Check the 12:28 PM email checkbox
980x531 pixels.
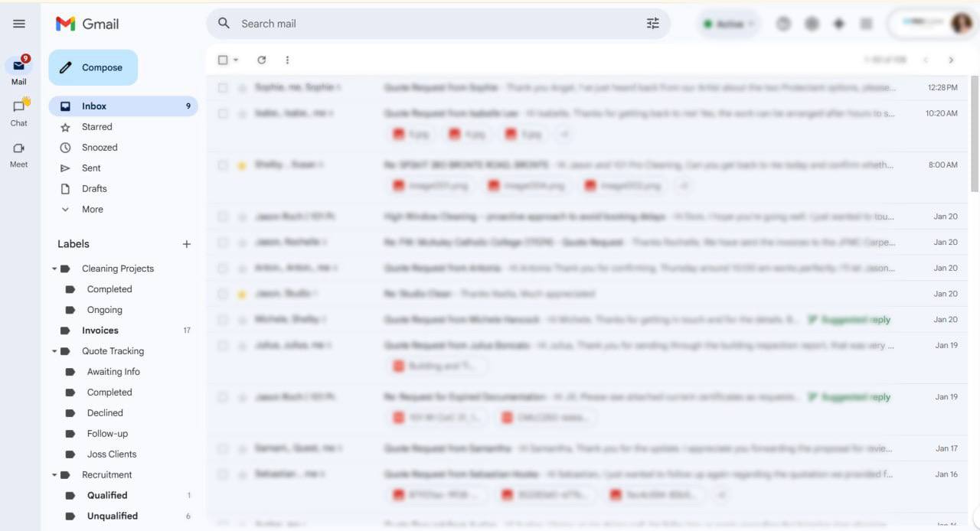coord(223,88)
